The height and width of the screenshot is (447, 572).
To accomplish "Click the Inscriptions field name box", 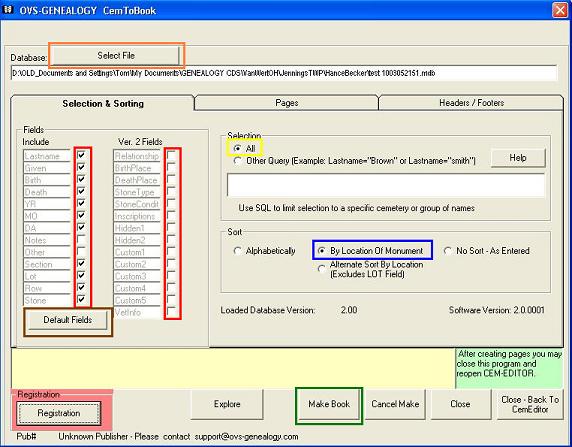I will pyautogui.click(x=137, y=216).
